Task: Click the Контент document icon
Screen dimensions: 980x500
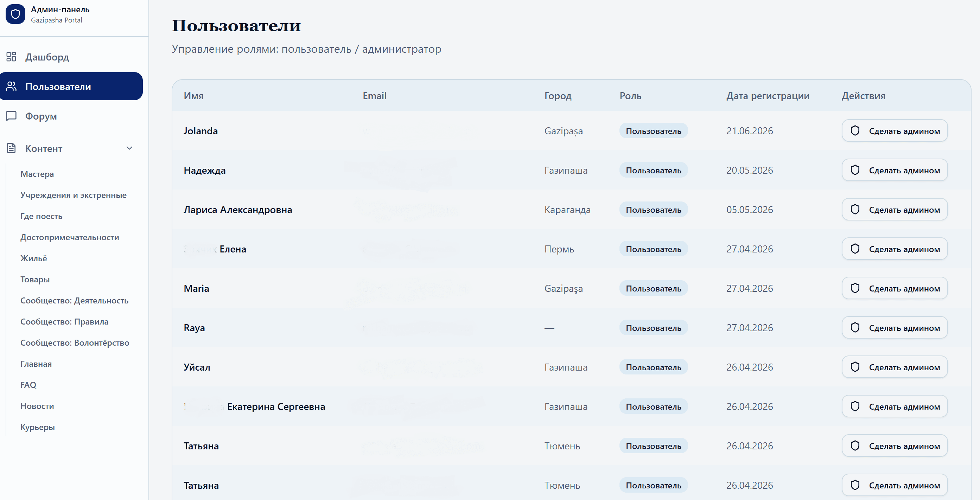Action: (11, 148)
